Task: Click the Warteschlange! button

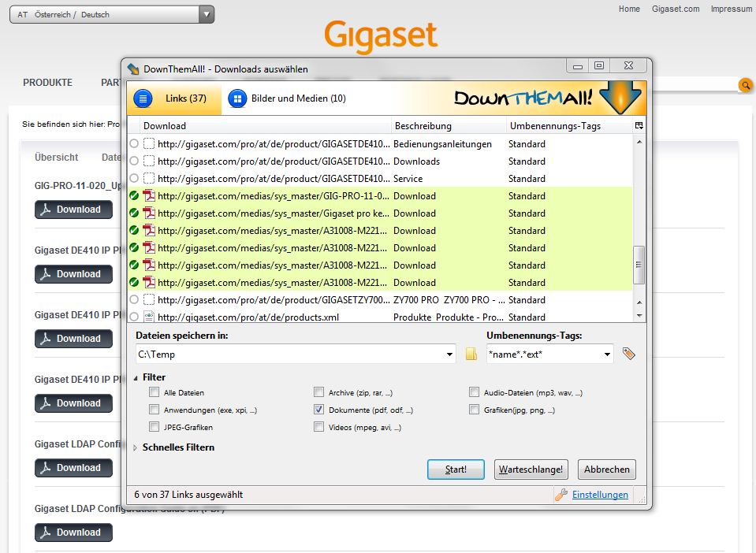Action: [531, 469]
